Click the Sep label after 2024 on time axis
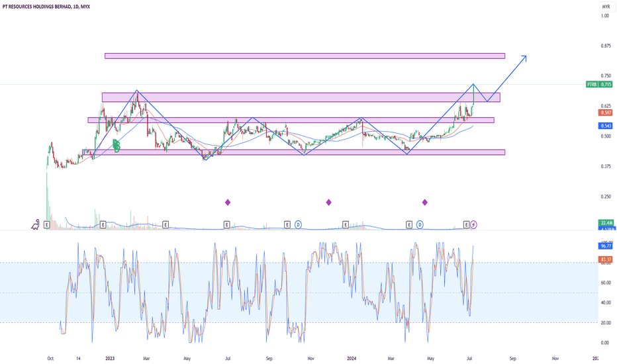Screen dimensions: 617x364 (x=512, y=359)
